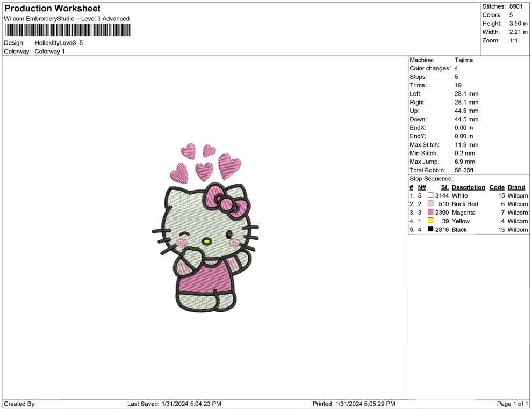This screenshot has width=532, height=409.
Task: Click the Max Jump value '6.9 mm'
Action: (x=465, y=162)
